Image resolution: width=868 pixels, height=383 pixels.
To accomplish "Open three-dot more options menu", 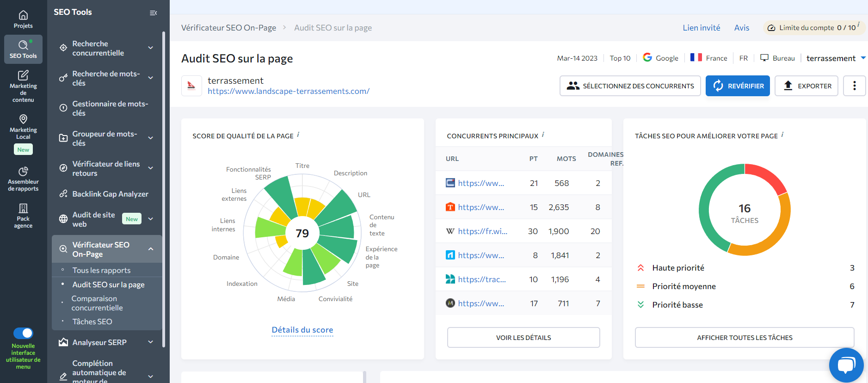I will coord(854,86).
